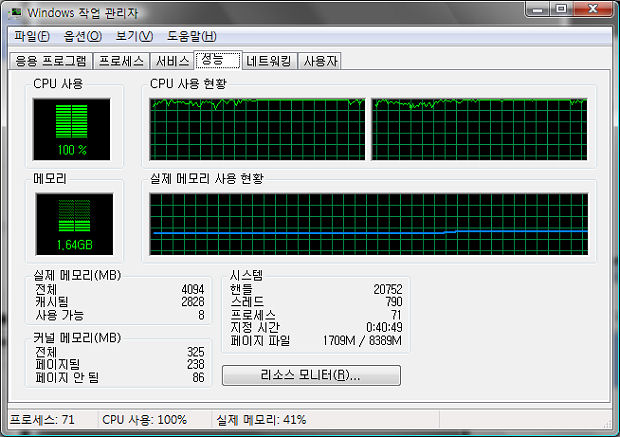Click the 시스템 프로세스 value 71

tap(397, 315)
